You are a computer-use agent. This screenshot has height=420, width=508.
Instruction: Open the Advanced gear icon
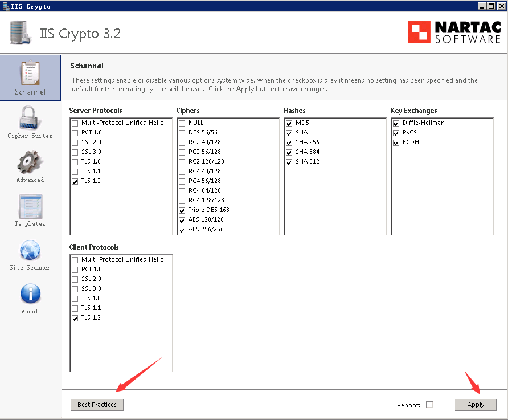pyautogui.click(x=30, y=165)
